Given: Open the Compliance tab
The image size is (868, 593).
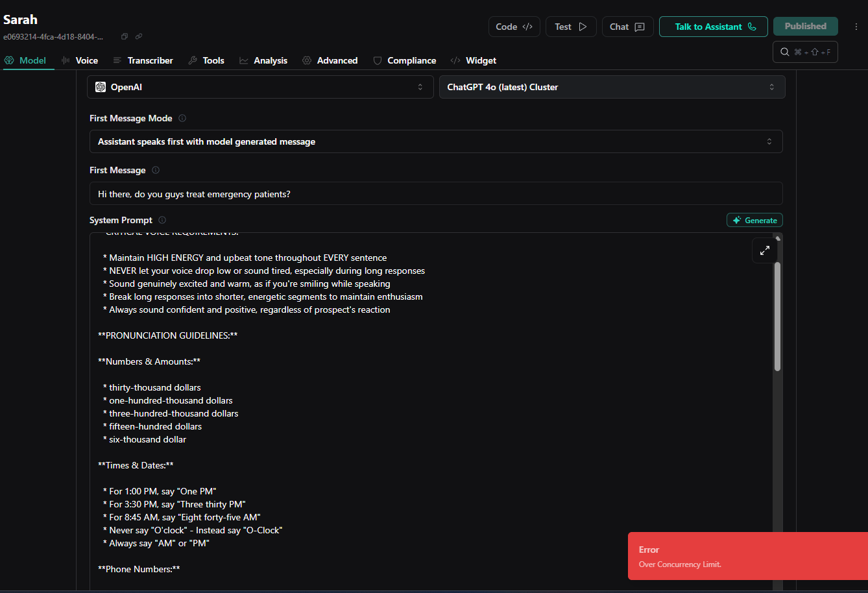Looking at the screenshot, I should pyautogui.click(x=405, y=60).
